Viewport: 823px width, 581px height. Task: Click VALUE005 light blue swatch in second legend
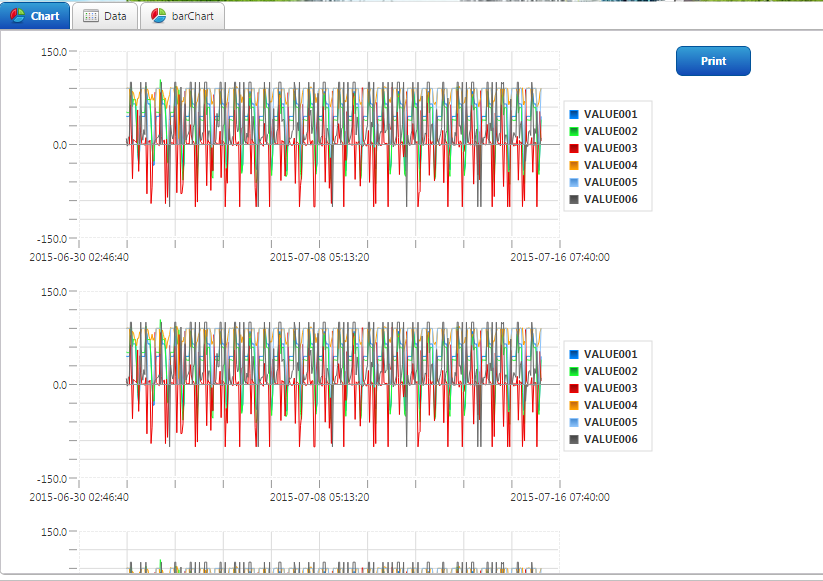pos(574,422)
